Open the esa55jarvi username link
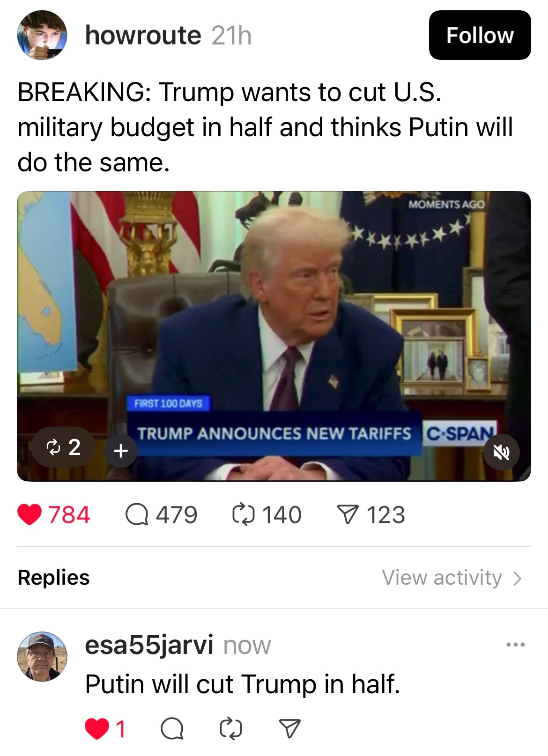 click(149, 645)
